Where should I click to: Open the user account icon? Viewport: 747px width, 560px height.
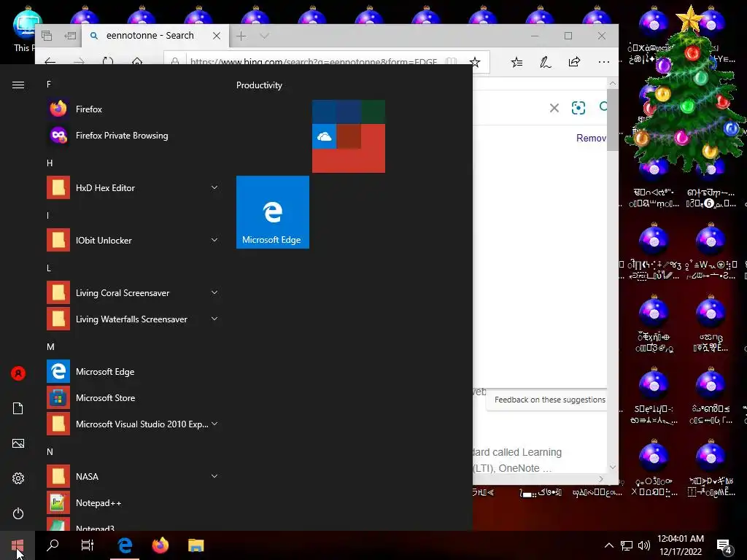pyautogui.click(x=18, y=373)
